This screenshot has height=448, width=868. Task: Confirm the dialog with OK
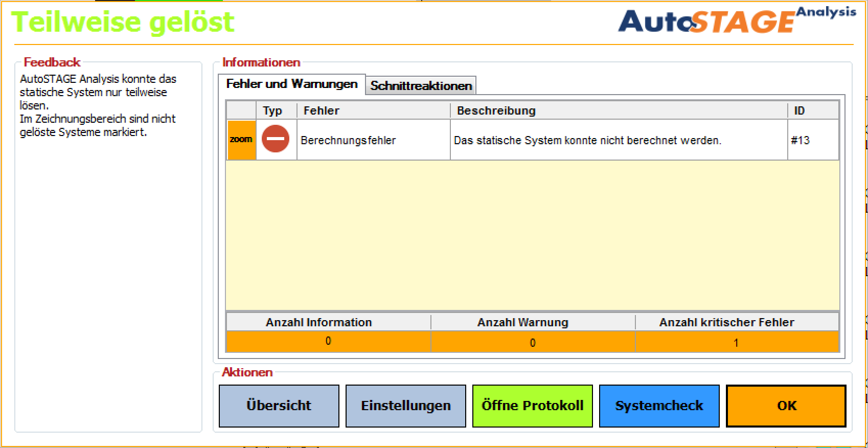(x=786, y=406)
